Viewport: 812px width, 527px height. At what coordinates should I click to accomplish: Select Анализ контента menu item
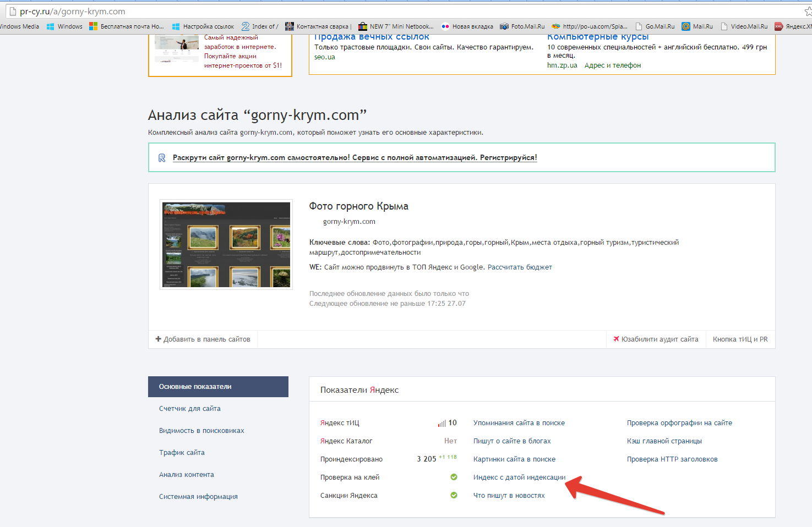[187, 475]
